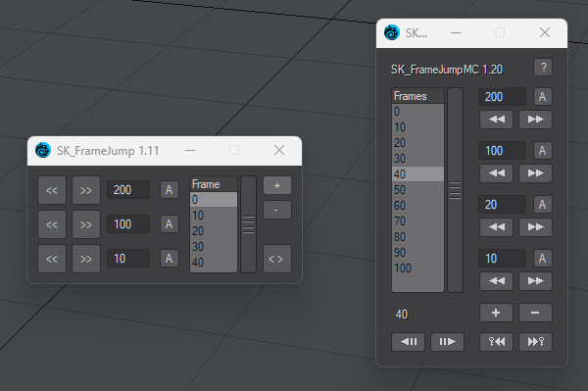Image resolution: width=588 pixels, height=391 pixels.
Task: Step one frame backward in SK_FrameJumpMC
Action: coord(409,342)
